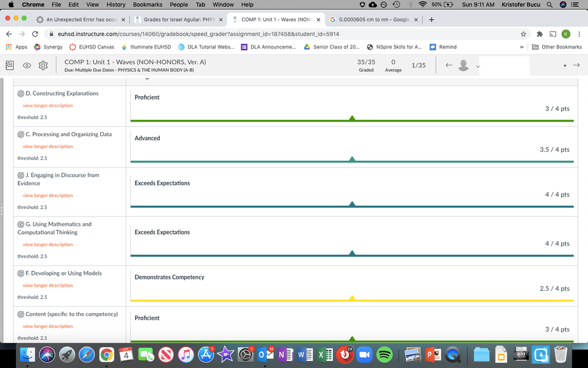The image size is (588, 368).
Task: Go to previous student with left arrow
Action: pyautogui.click(x=449, y=65)
